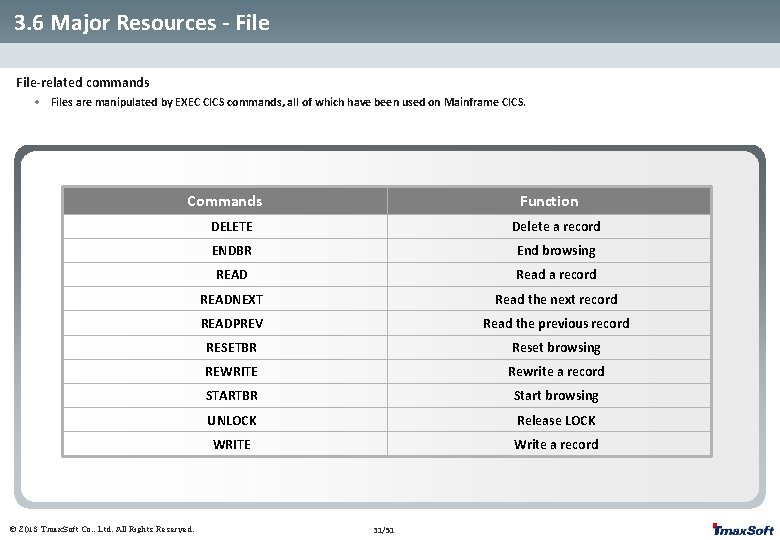This screenshot has width=780, height=540.
Task: Click the 'Release LOCK' function cell
Action: coord(549,420)
